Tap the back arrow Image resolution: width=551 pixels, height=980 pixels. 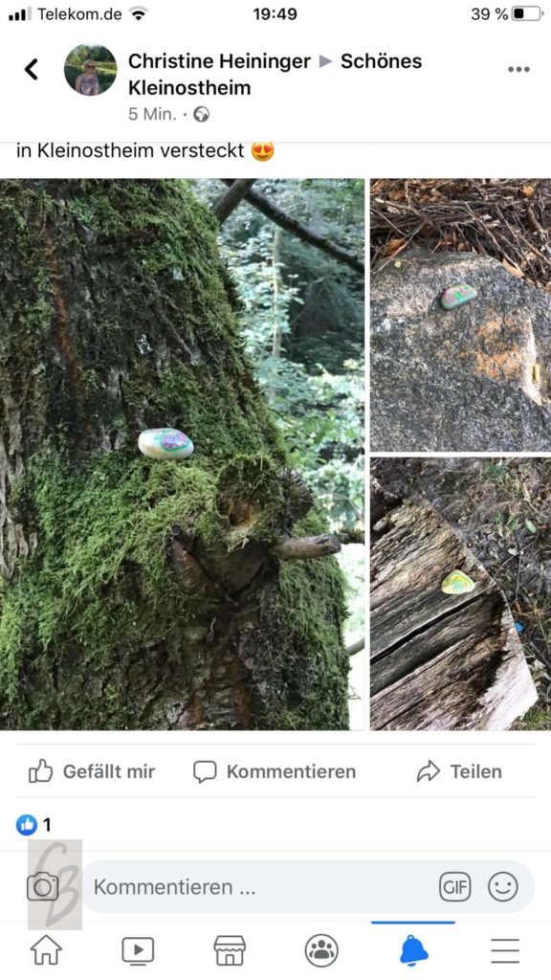pos(32,69)
